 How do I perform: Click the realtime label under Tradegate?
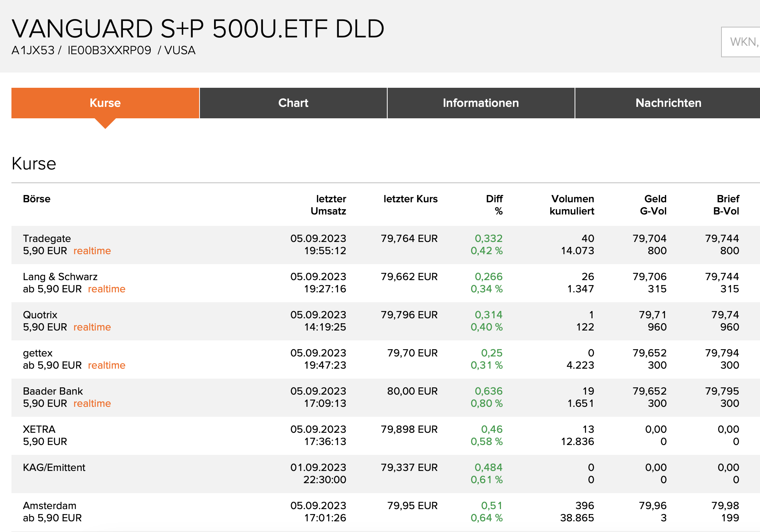click(92, 251)
